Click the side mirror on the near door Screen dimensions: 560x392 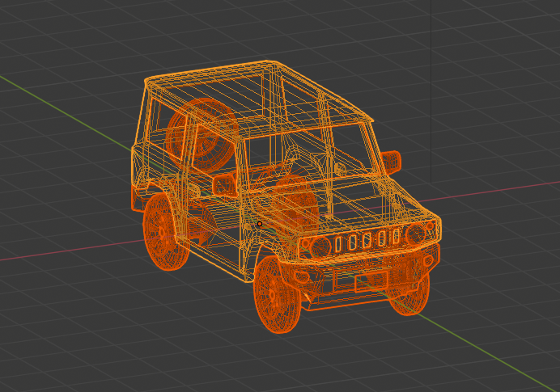click(225, 185)
